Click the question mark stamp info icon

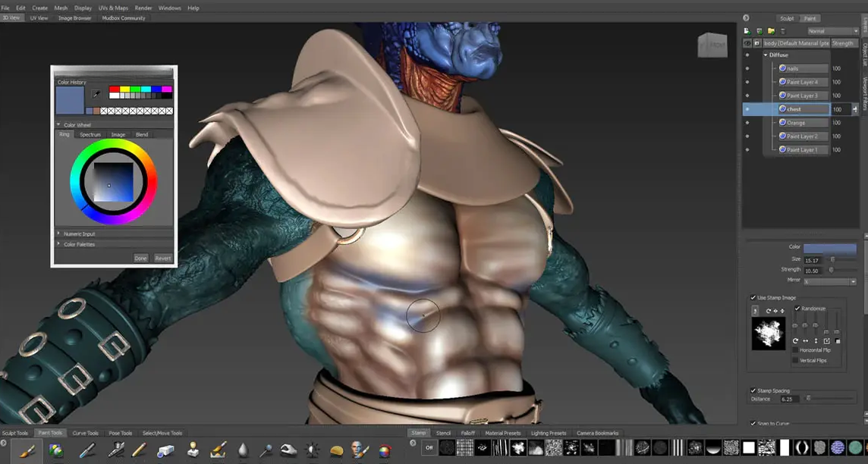point(755,311)
